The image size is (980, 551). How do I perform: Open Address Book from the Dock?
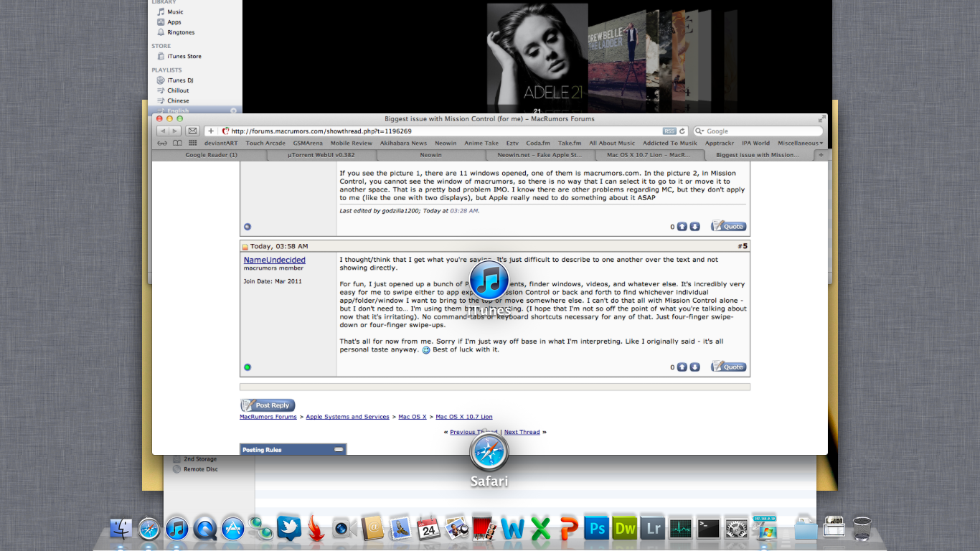point(372,529)
